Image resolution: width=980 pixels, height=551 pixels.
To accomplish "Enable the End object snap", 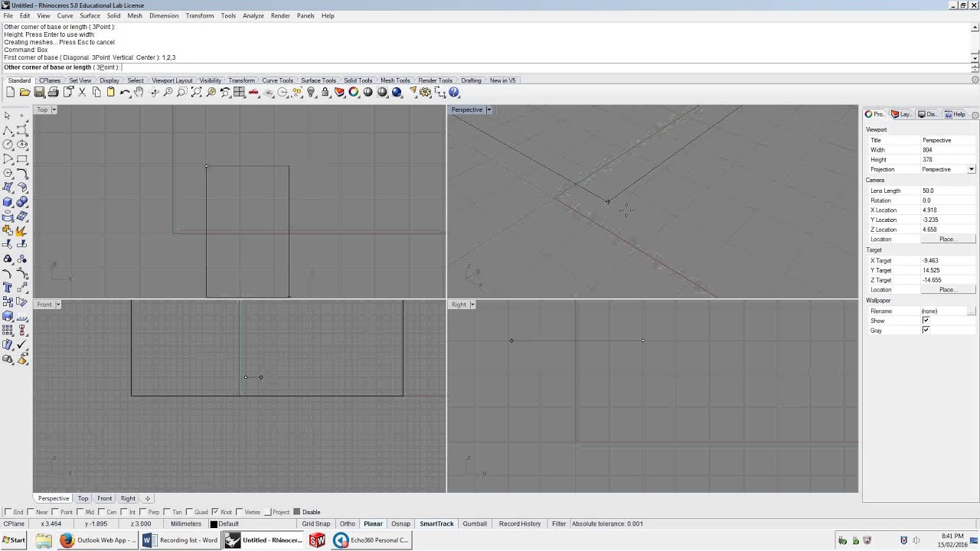I will [x=8, y=512].
